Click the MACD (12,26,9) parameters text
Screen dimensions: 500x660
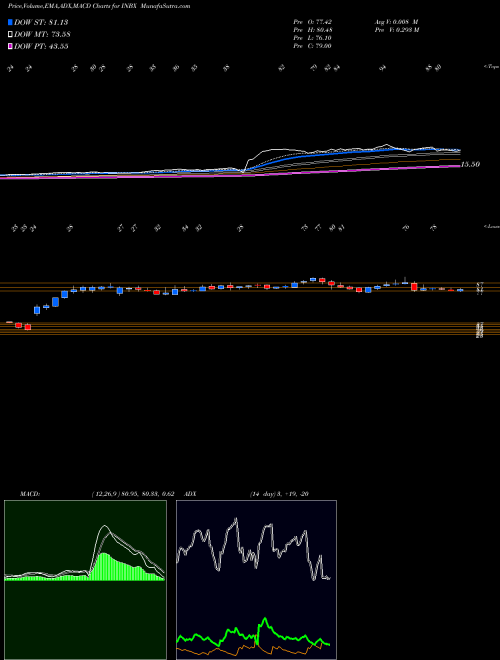[133, 494]
